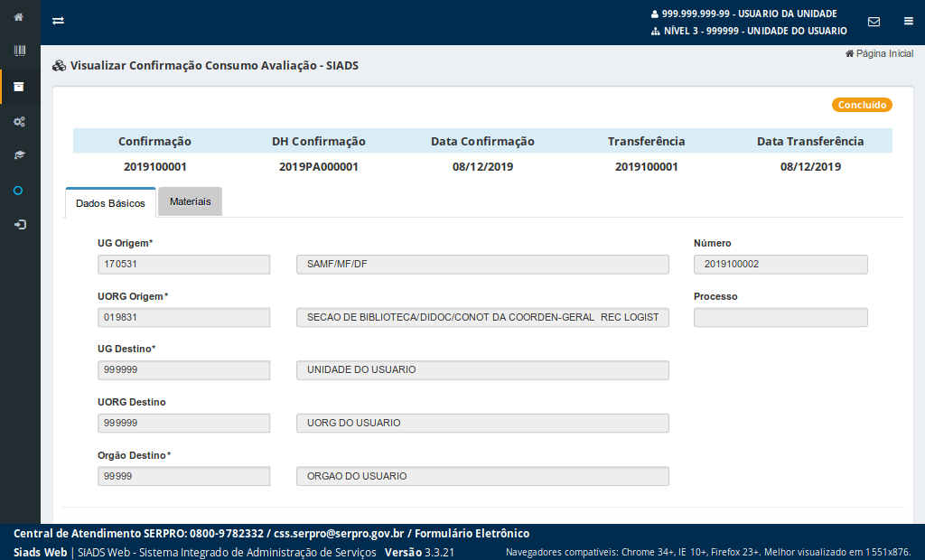Go to Página Inicial link
This screenshot has width=925, height=560.
(880, 53)
